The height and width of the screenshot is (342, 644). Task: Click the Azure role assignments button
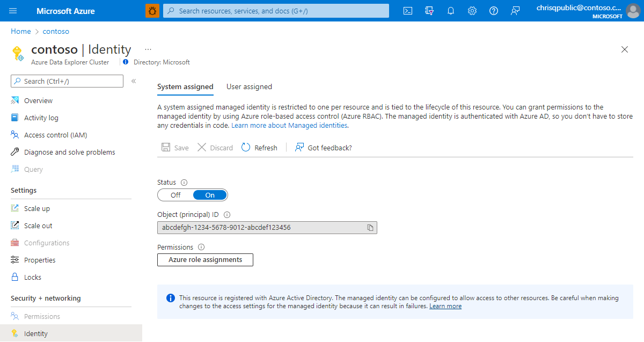(x=205, y=260)
